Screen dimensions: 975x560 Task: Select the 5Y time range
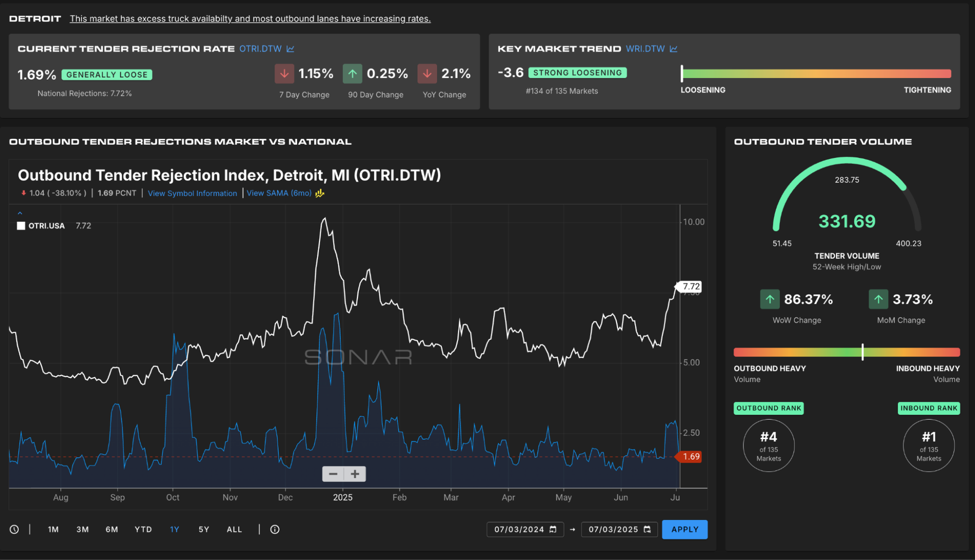coord(204,530)
